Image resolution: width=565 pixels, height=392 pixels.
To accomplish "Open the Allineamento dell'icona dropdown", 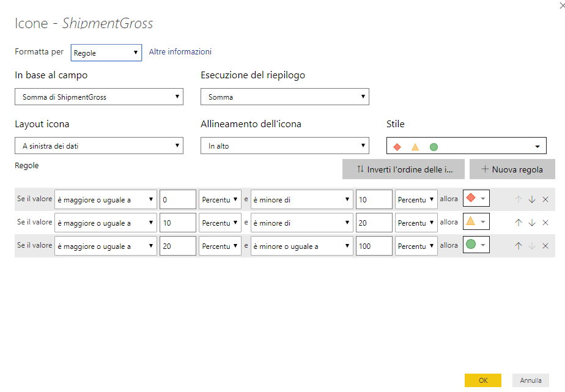I will point(285,146).
